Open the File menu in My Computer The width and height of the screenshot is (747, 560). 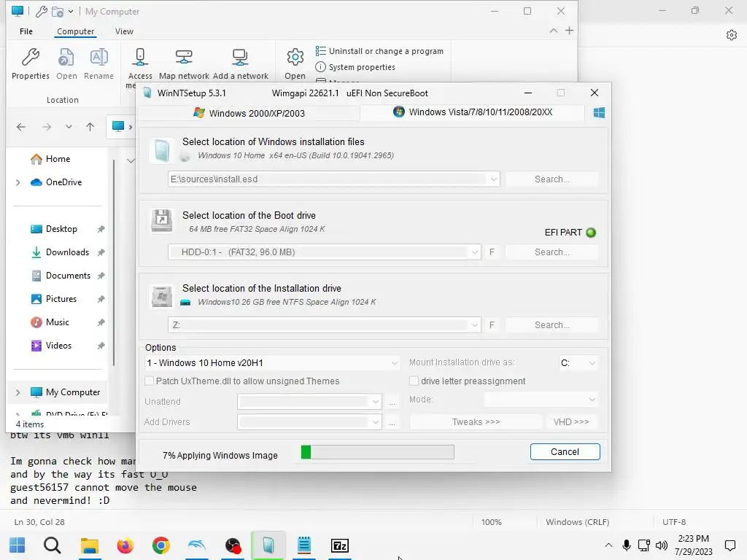(x=26, y=31)
